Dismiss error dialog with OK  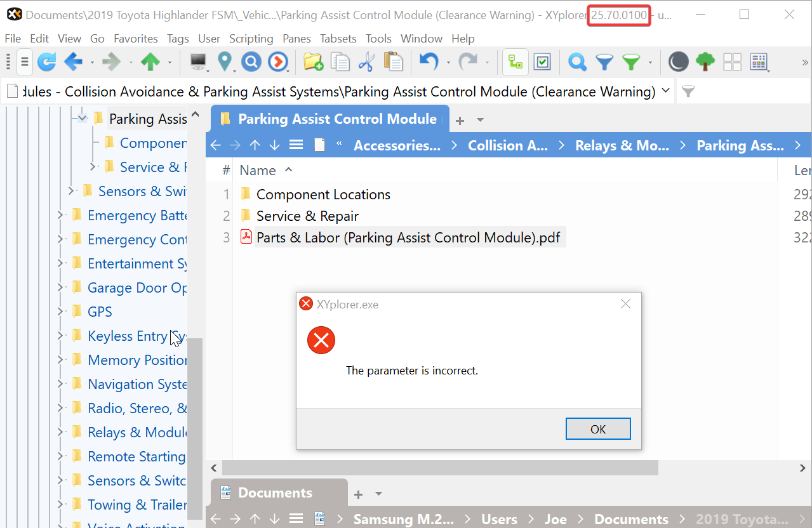pyautogui.click(x=597, y=428)
